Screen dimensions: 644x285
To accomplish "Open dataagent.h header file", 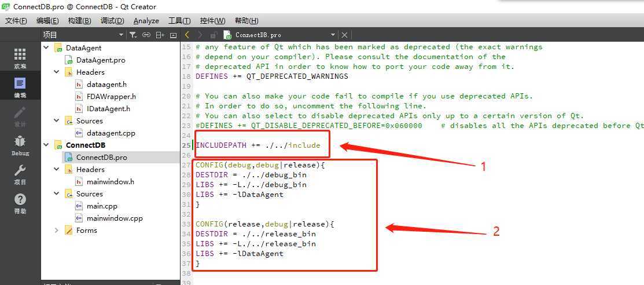I will click(107, 85).
